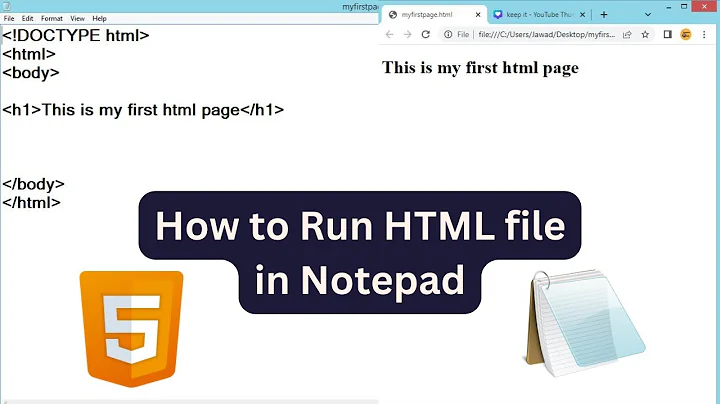Go forward in the browser
The width and height of the screenshot is (720, 404).
tap(407, 34)
